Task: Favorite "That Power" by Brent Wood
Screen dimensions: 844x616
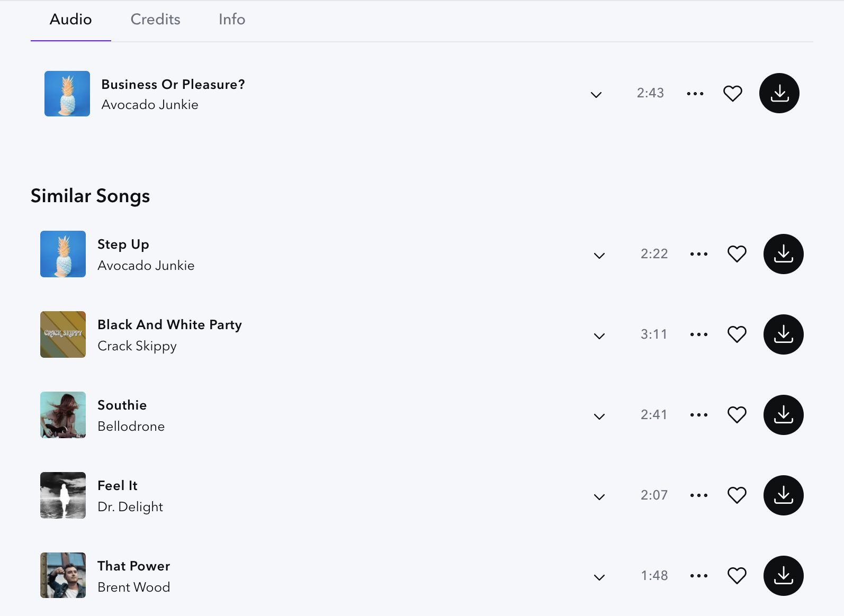Action: (x=737, y=575)
